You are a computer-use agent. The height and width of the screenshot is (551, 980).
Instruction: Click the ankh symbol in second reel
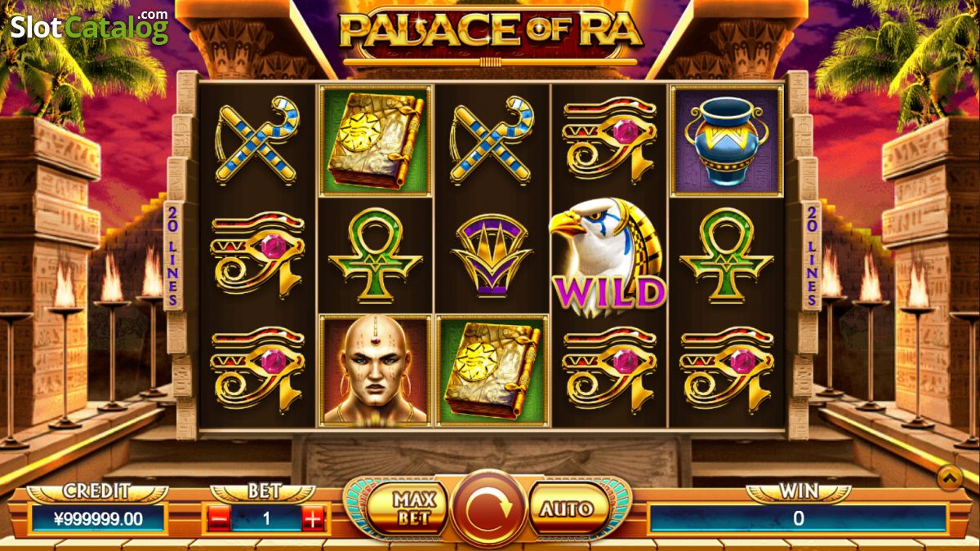click(x=375, y=255)
